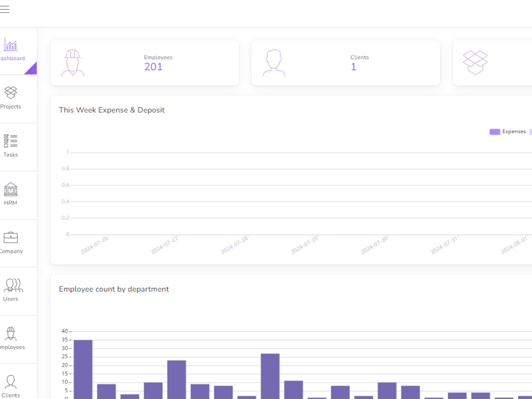Click the This Week Expense & Deposit heading
532x399 pixels.
click(112, 110)
